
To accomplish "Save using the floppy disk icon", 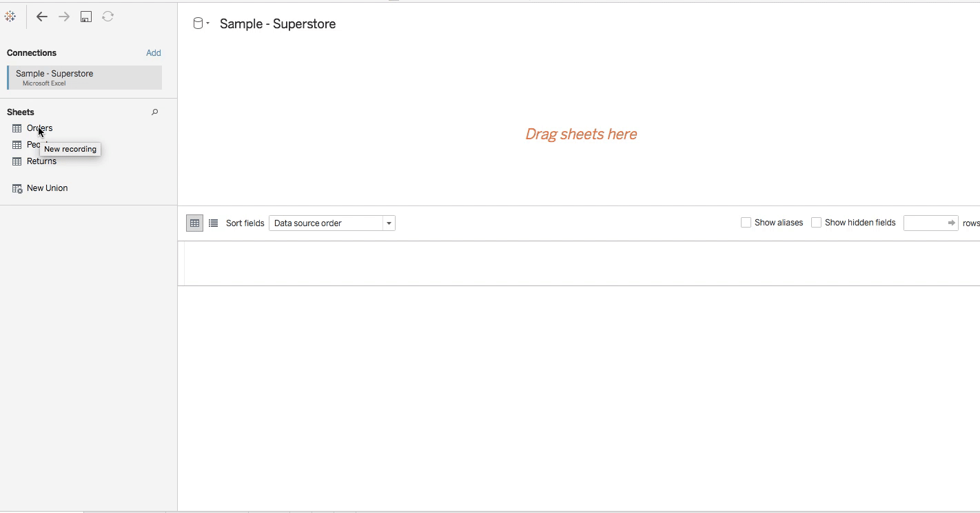I will coord(86,17).
